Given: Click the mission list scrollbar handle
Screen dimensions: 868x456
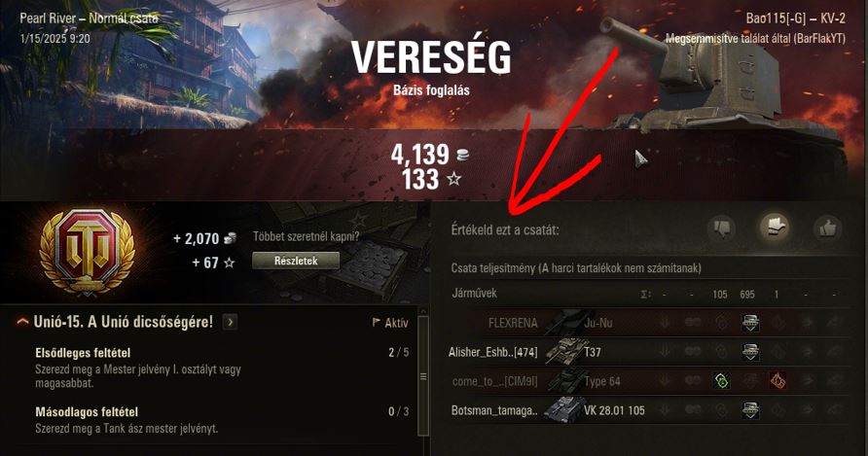Looking at the screenshot, I should [x=423, y=376].
